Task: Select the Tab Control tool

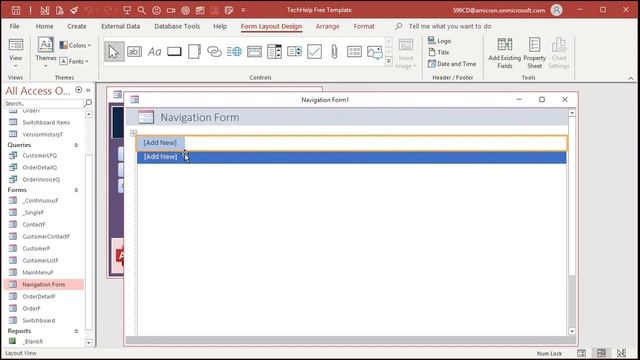Action: click(x=194, y=52)
